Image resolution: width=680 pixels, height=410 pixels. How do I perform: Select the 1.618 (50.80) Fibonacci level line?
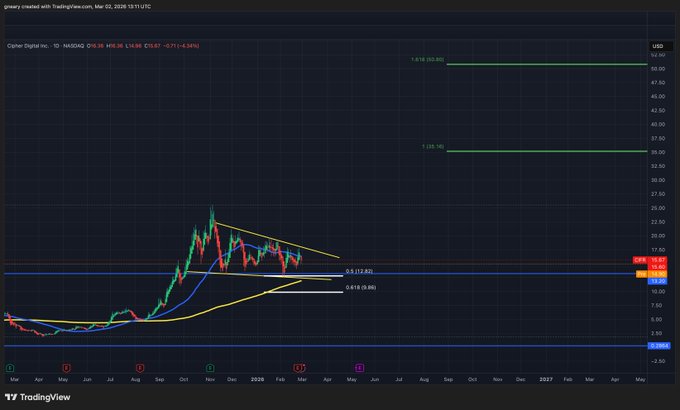(x=546, y=65)
